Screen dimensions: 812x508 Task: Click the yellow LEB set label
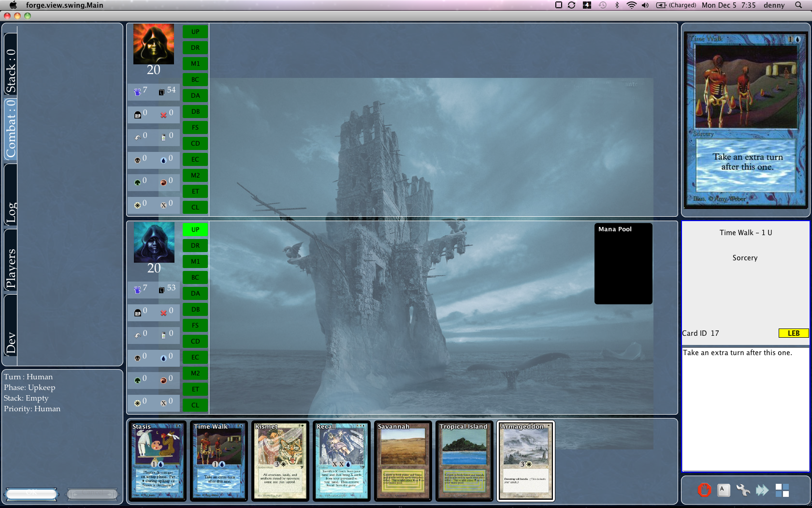(793, 333)
